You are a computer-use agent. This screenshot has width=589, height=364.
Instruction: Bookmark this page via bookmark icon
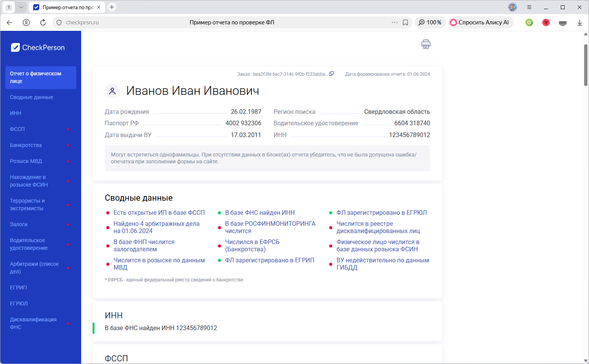tap(405, 22)
